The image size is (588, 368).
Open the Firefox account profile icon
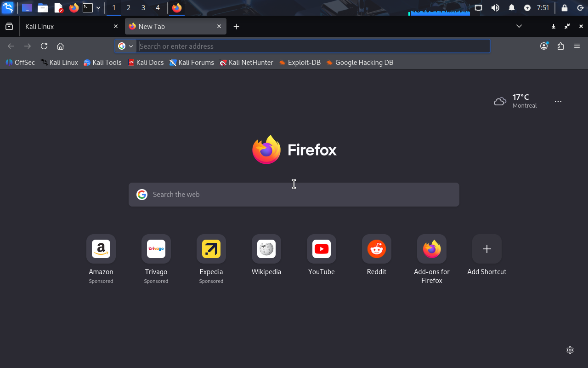[544, 46]
